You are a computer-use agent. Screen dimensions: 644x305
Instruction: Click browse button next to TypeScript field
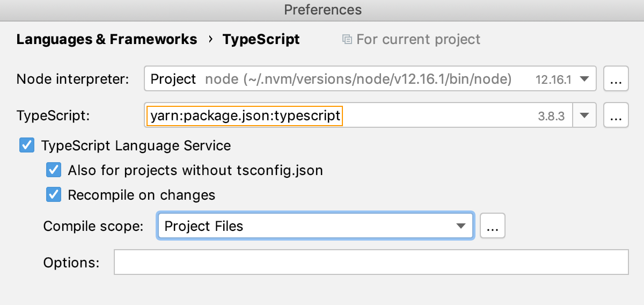coord(616,115)
